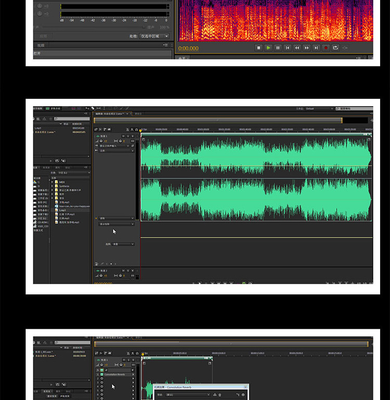Click third icon of middle screenshot track toolbar
This screenshot has width=390, height=400.
(x=105, y=129)
